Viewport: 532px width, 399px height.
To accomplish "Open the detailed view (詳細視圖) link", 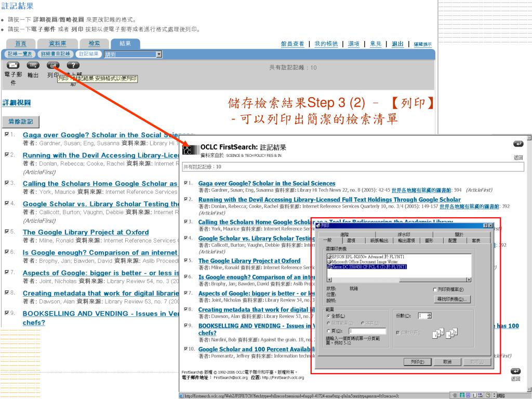I will point(17,103).
